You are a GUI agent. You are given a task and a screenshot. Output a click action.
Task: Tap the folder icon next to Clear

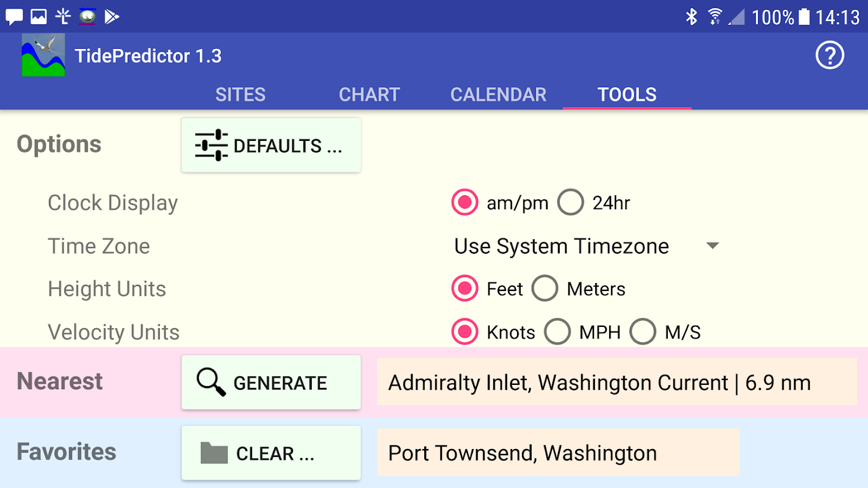214,453
